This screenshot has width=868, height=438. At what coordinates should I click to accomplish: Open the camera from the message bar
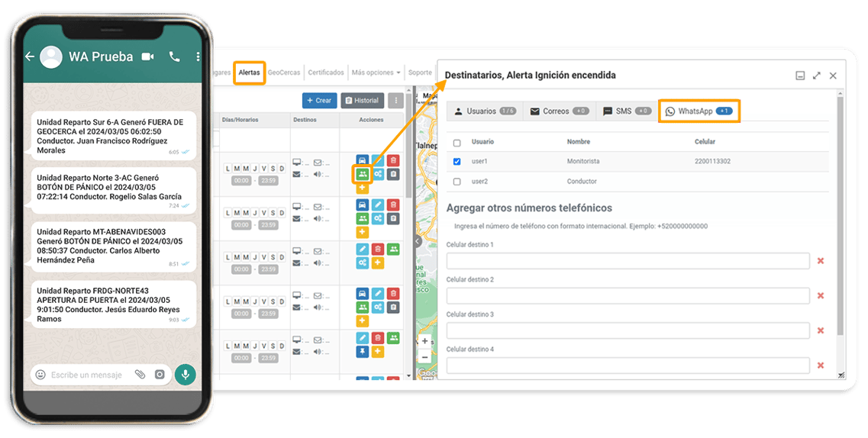(160, 375)
